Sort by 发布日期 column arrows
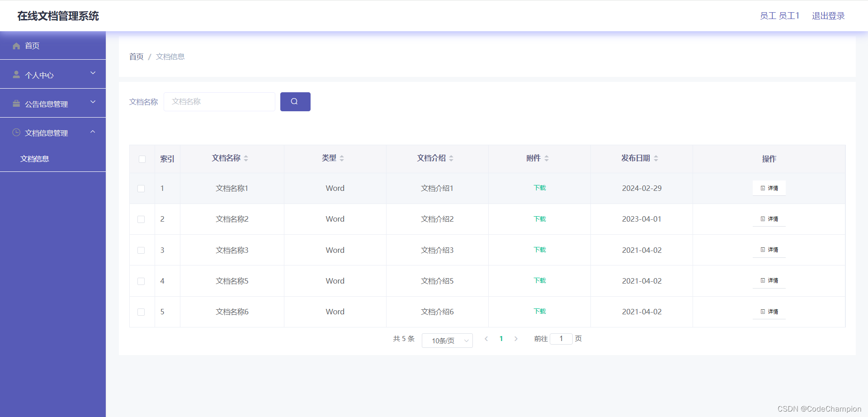The width and height of the screenshot is (868, 417). (656, 158)
